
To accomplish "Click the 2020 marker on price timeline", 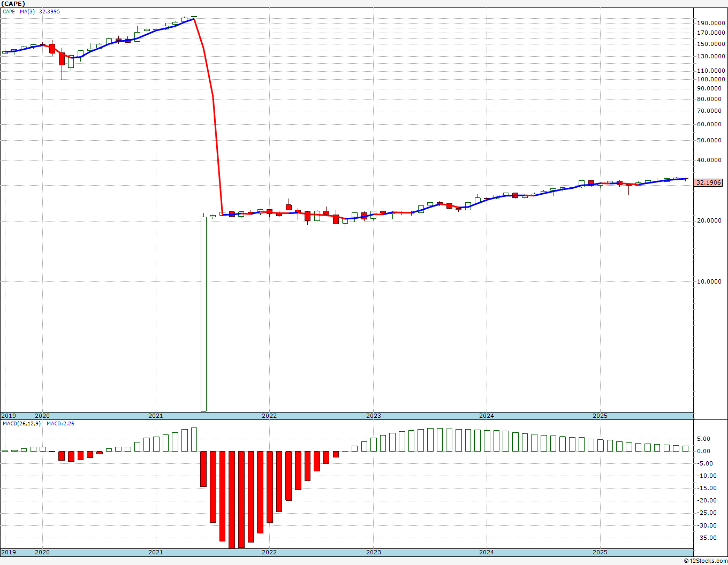I will point(42,416).
